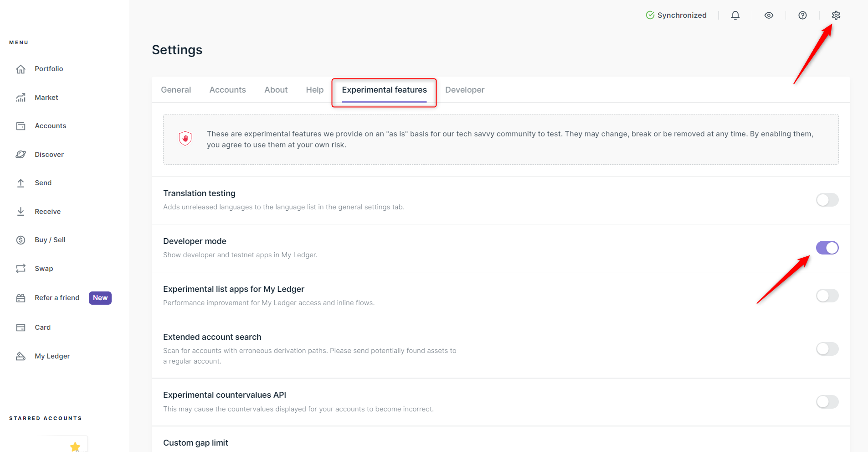Click the Receive downward arrow icon
868x452 pixels.
coord(21,212)
